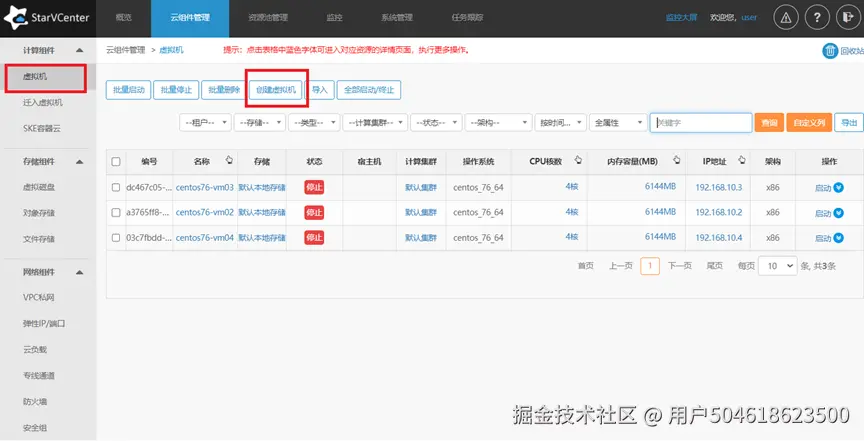
Task: Open the 按时间 filter dropdown
Action: click(560, 122)
